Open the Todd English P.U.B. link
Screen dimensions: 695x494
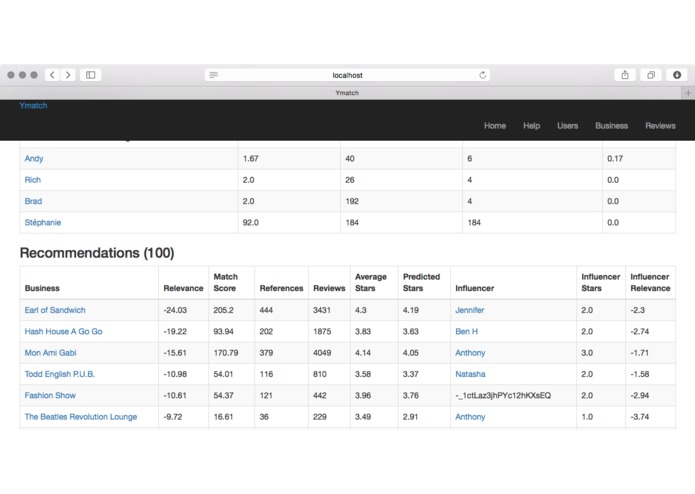point(60,374)
